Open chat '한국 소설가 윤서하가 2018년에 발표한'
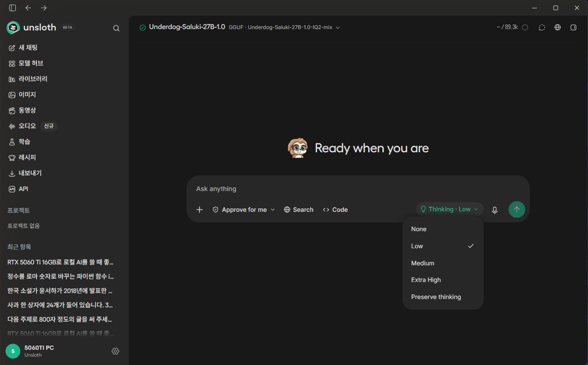The height and width of the screenshot is (365, 588). click(x=61, y=291)
